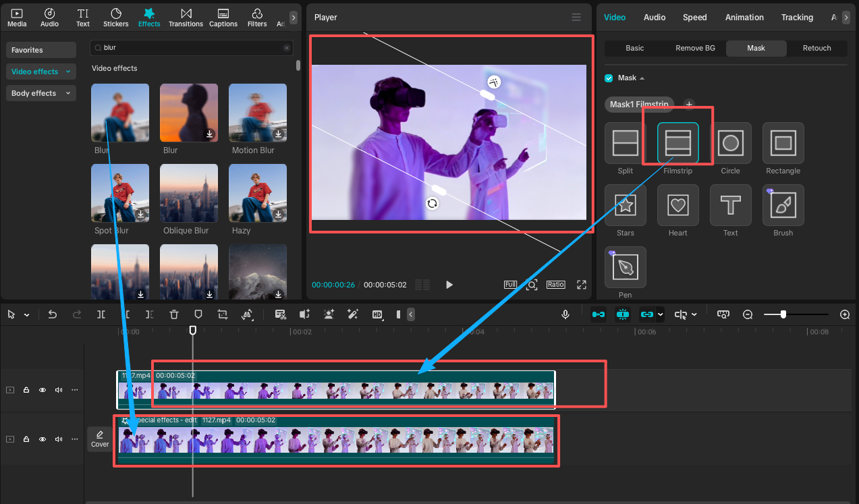This screenshot has height=504, width=859.
Task: Pick the Split mask option
Action: coord(625,143)
